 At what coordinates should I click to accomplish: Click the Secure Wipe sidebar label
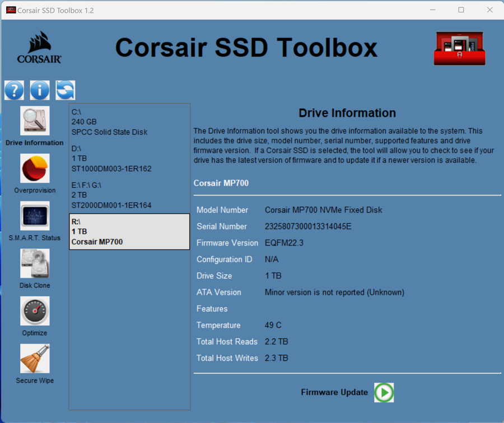coord(35,380)
